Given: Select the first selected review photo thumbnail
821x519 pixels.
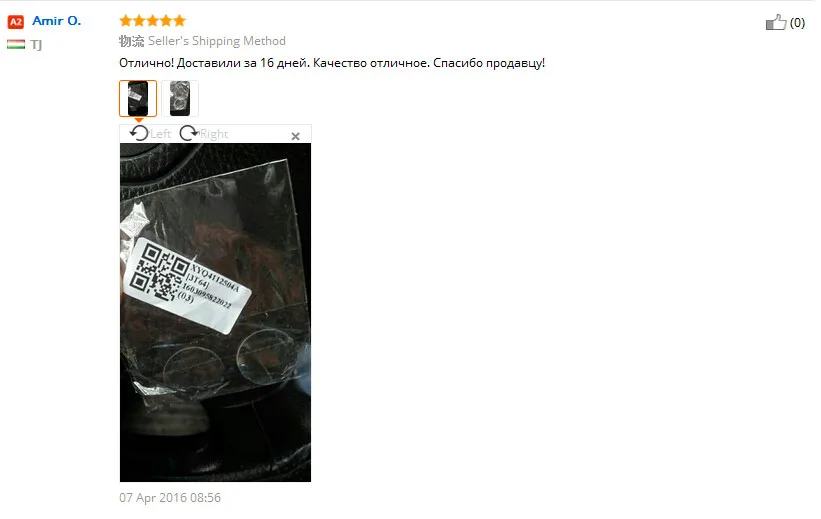Looking at the screenshot, I should (138, 98).
